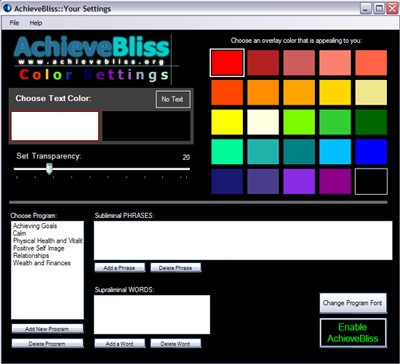Click the AchieveBliss window title bar icon

pos(7,8)
